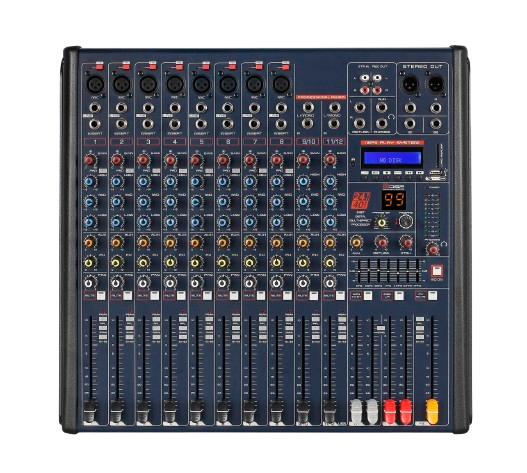Adjust the channel 9/10 red GAIN knob
The image size is (527, 473).
pyautogui.click(x=303, y=160)
